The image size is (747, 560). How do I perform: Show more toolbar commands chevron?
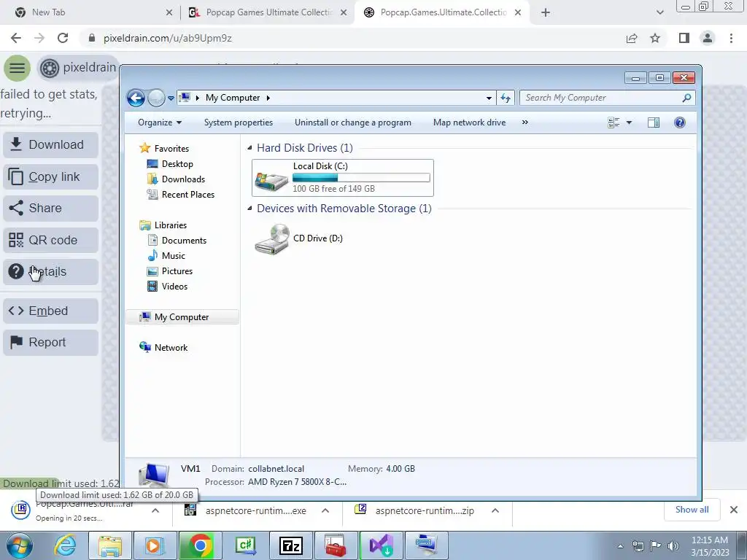coord(525,122)
